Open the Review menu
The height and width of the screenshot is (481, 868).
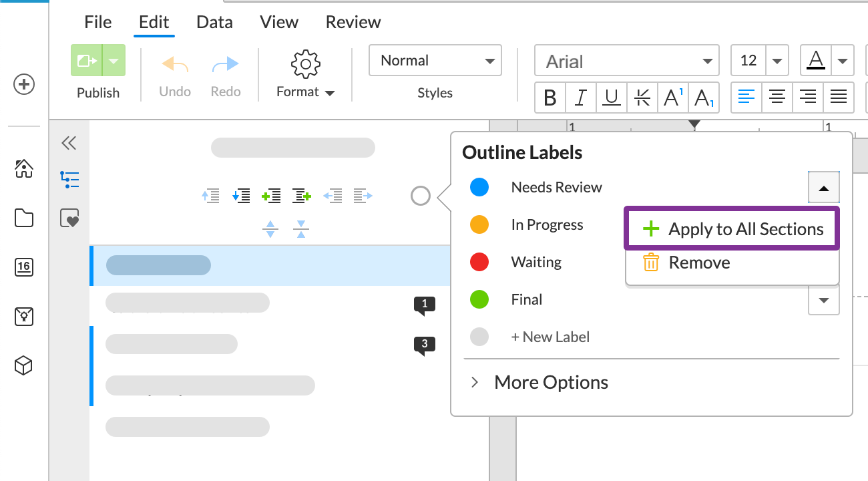pyautogui.click(x=353, y=22)
